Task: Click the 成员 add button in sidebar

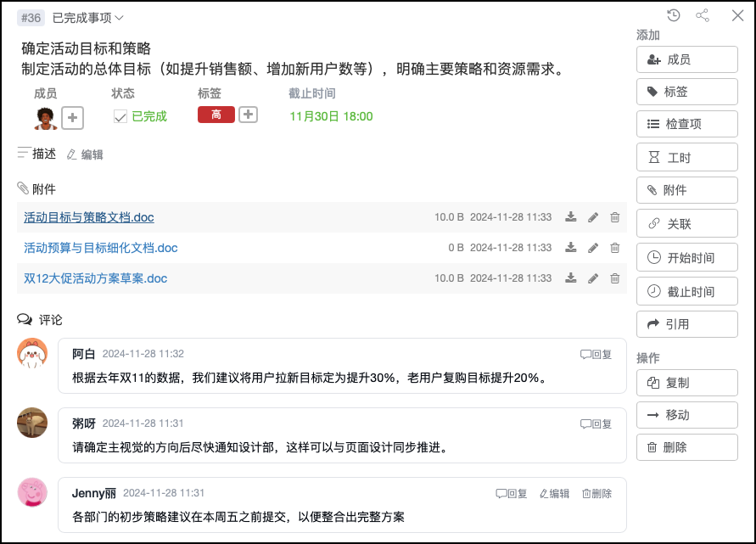Action: tap(687, 59)
